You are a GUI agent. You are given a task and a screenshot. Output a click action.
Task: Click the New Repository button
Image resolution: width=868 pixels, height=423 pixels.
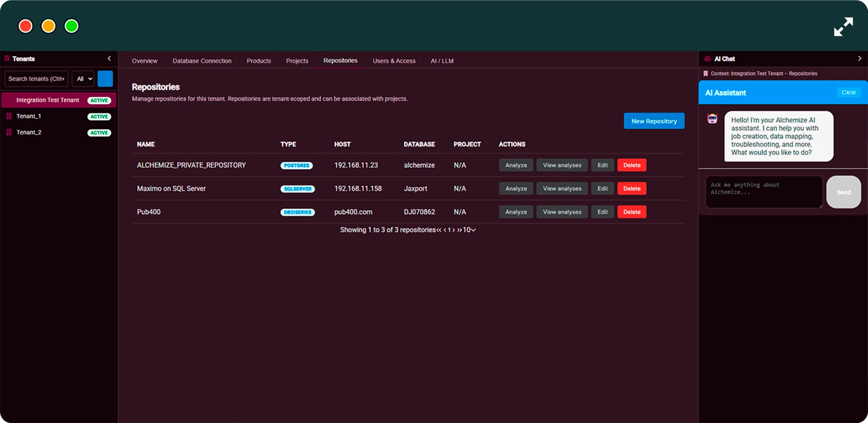[x=654, y=121]
